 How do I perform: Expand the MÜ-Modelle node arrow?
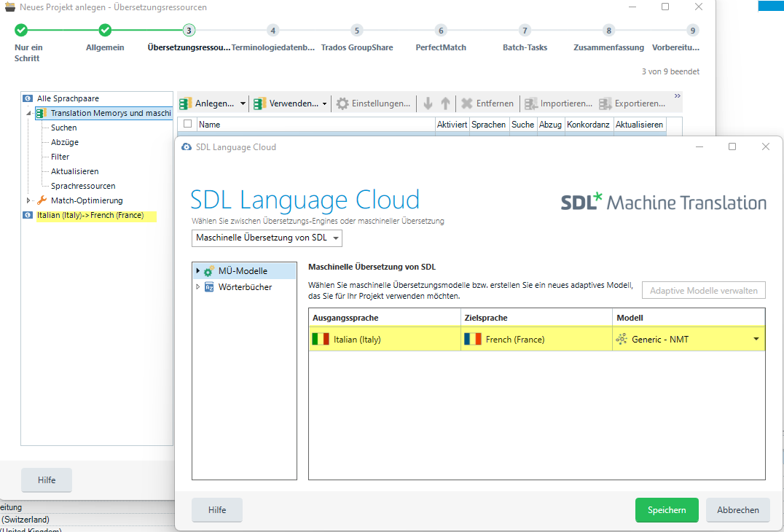pyautogui.click(x=198, y=270)
